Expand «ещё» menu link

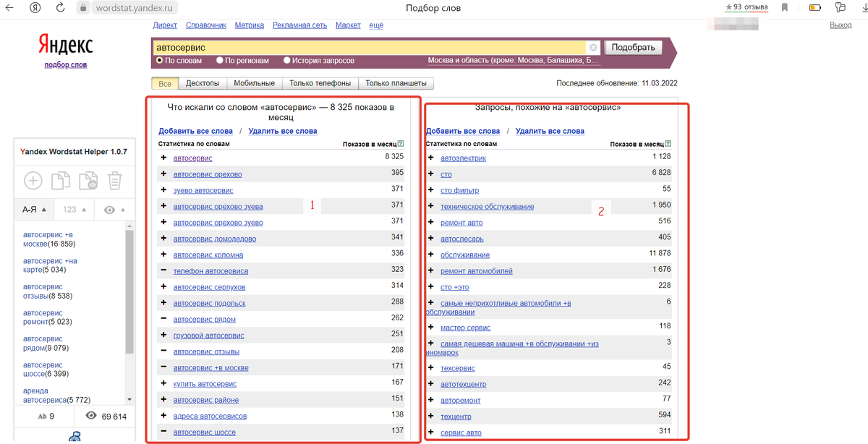point(376,25)
